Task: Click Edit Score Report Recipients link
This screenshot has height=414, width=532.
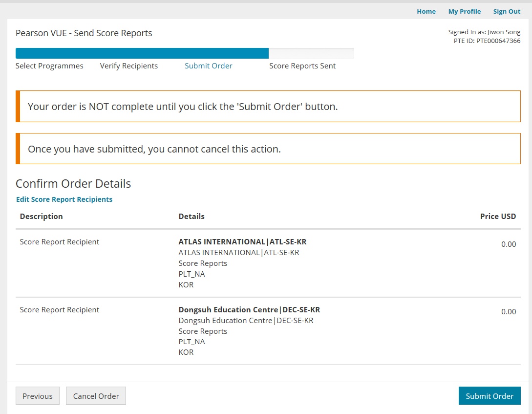Action: pyautogui.click(x=64, y=199)
